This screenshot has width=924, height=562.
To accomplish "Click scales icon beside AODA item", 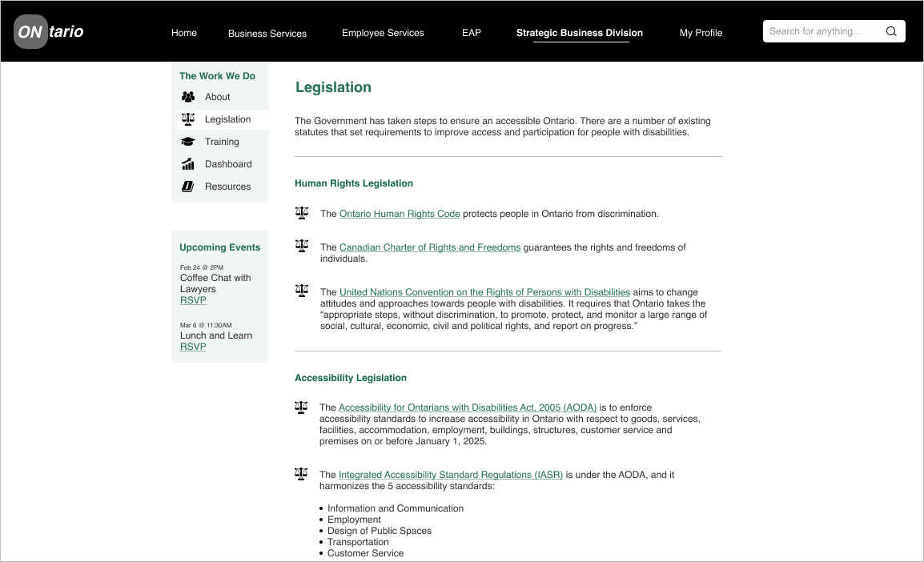I will coord(301,407).
